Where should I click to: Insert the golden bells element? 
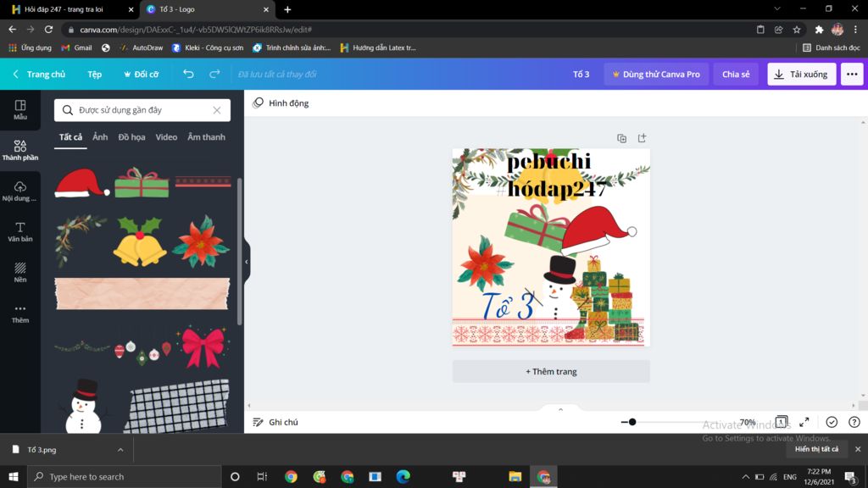click(140, 241)
